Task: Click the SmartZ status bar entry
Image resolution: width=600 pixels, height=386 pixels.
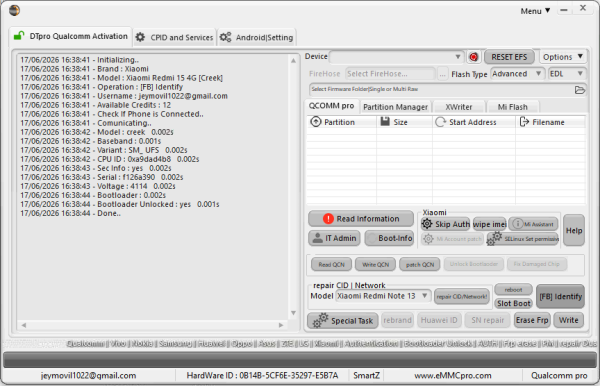Action: [x=366, y=376]
